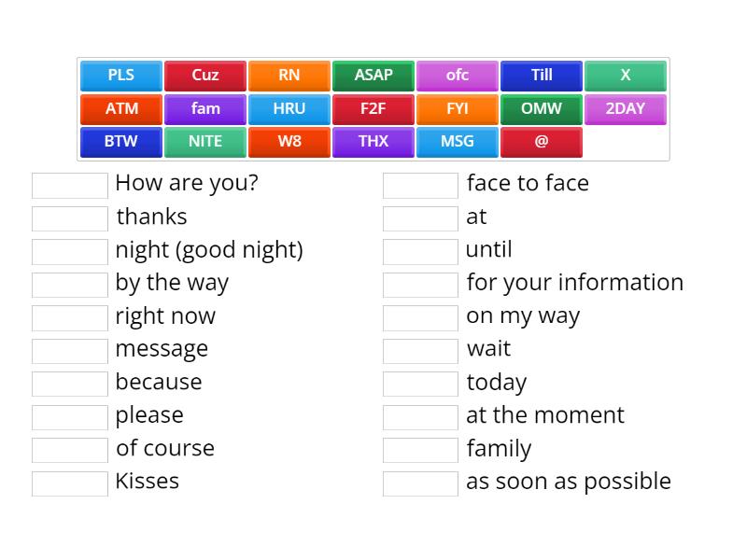Select the answer box for "as soon as possible"
This screenshot has height=560, width=747.
tap(421, 483)
